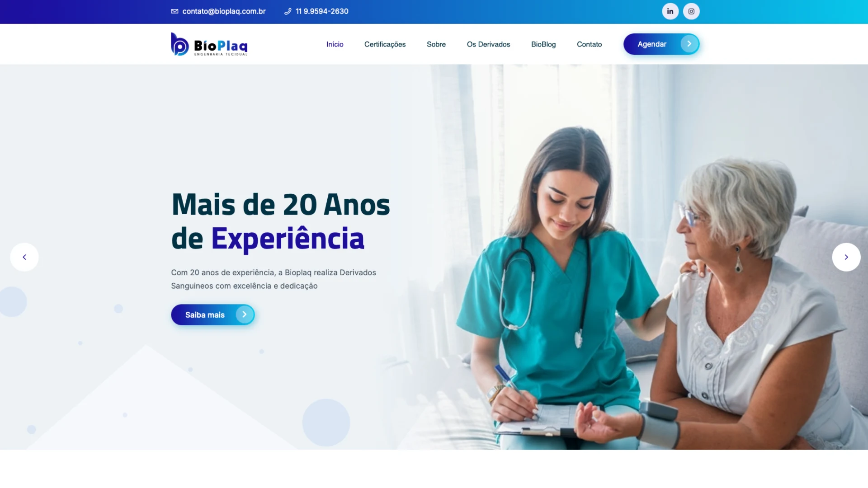Image resolution: width=868 pixels, height=488 pixels.
Task: Click the 11 9.9594-2630 phone link
Action: [322, 11]
